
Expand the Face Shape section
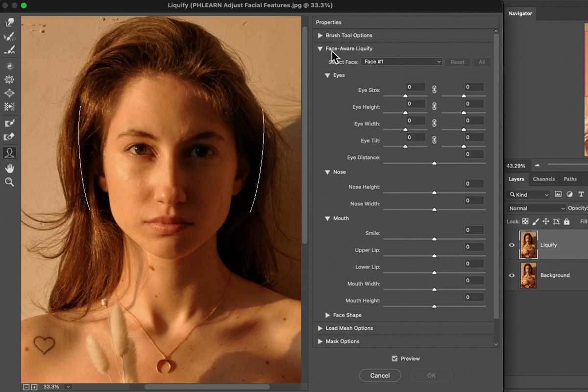(x=328, y=315)
